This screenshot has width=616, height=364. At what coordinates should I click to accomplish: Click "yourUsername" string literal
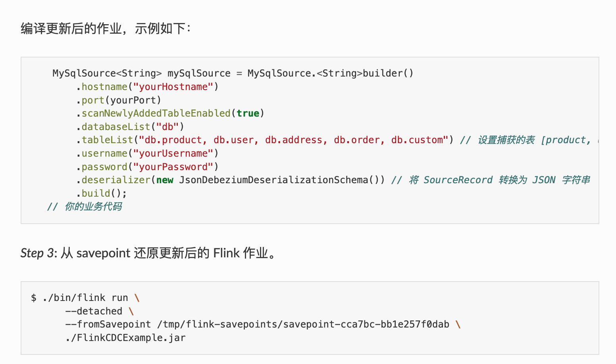(x=173, y=153)
